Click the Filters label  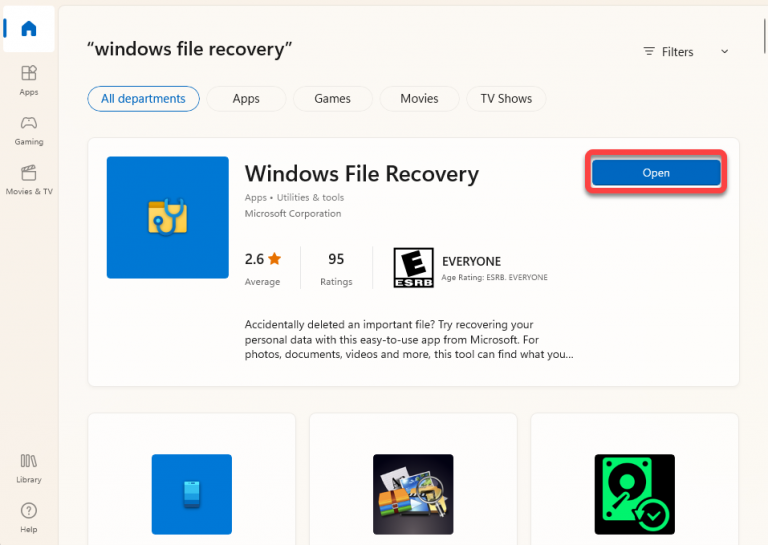coord(677,52)
